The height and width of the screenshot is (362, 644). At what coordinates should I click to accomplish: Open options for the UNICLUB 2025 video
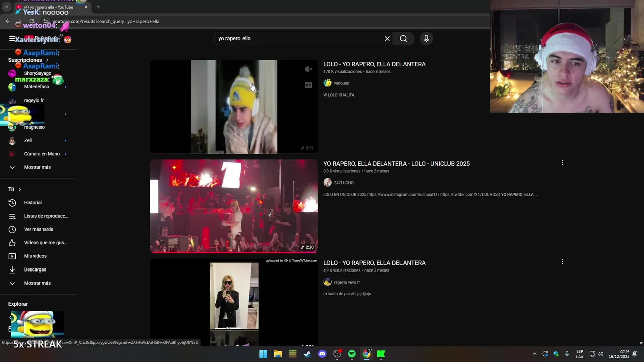[562, 163]
